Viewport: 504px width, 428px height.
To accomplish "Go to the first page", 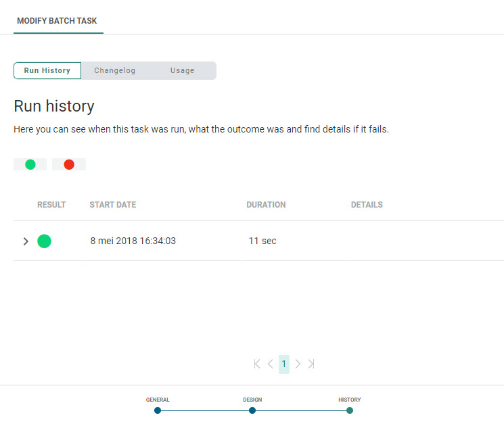I will [x=257, y=364].
